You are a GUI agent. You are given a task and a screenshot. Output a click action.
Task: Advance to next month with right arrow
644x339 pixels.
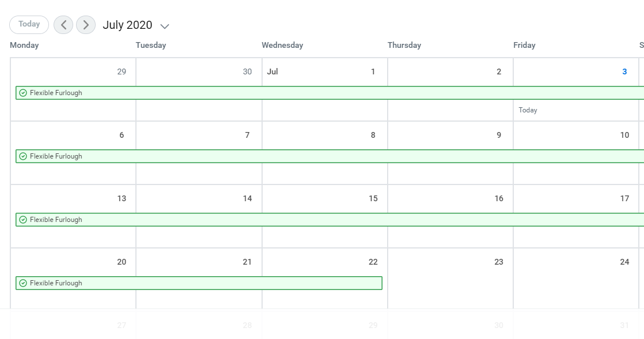point(86,25)
